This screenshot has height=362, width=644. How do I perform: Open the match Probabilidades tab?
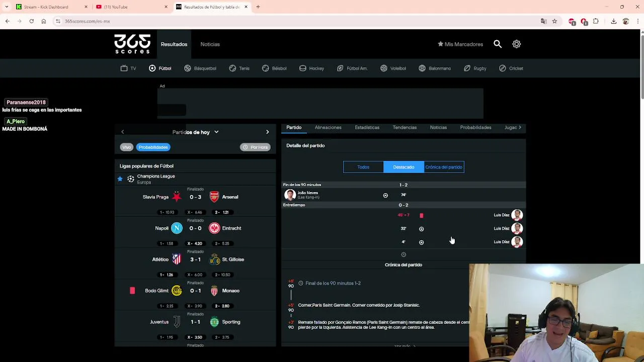coord(475,128)
